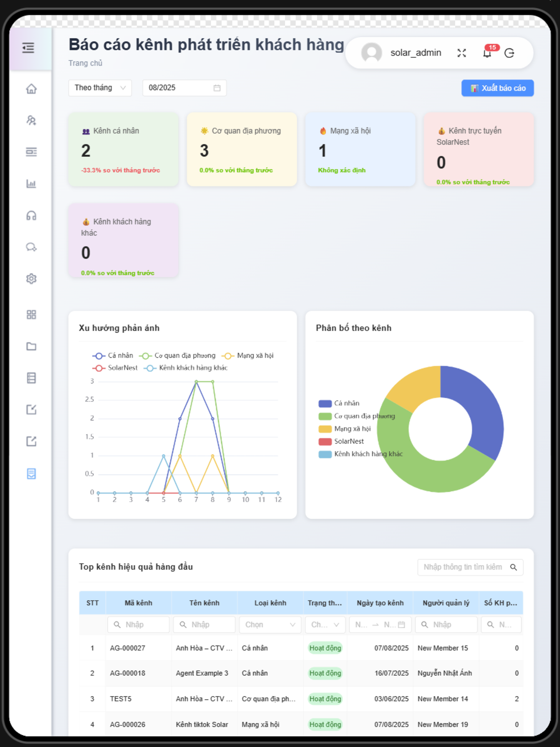This screenshot has height=747, width=560.
Task: Open the chat bubble icon in the sidebar
Action: [x=31, y=247]
